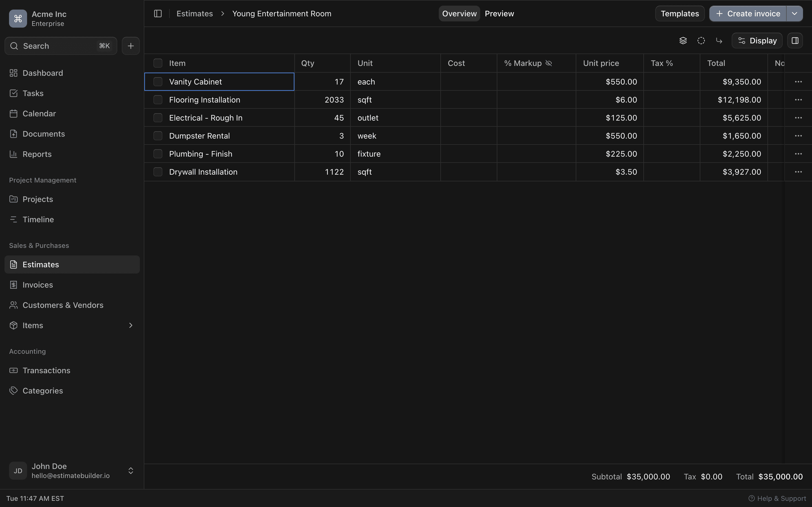Select the dashed circle selection icon
Screen dimensions: 812x507
pyautogui.click(x=701, y=40)
